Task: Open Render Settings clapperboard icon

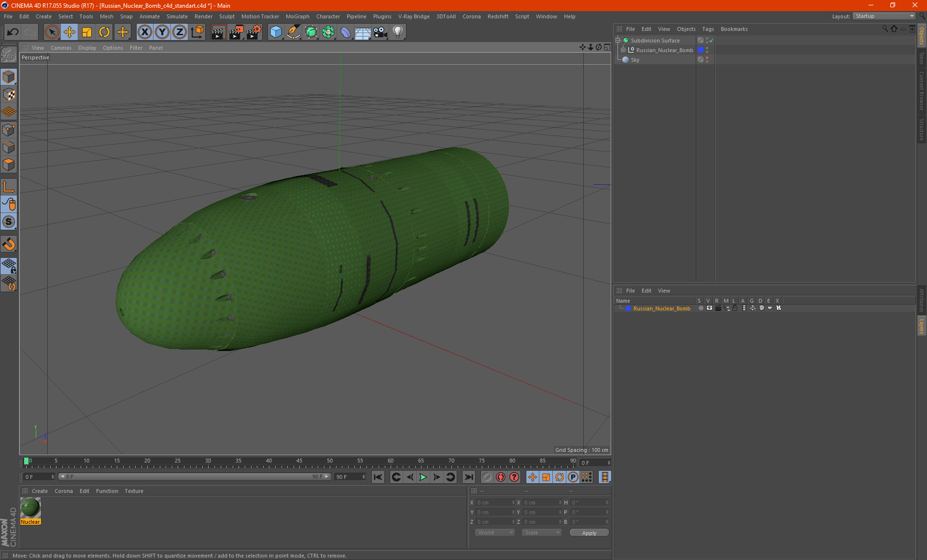Action: 253,32
